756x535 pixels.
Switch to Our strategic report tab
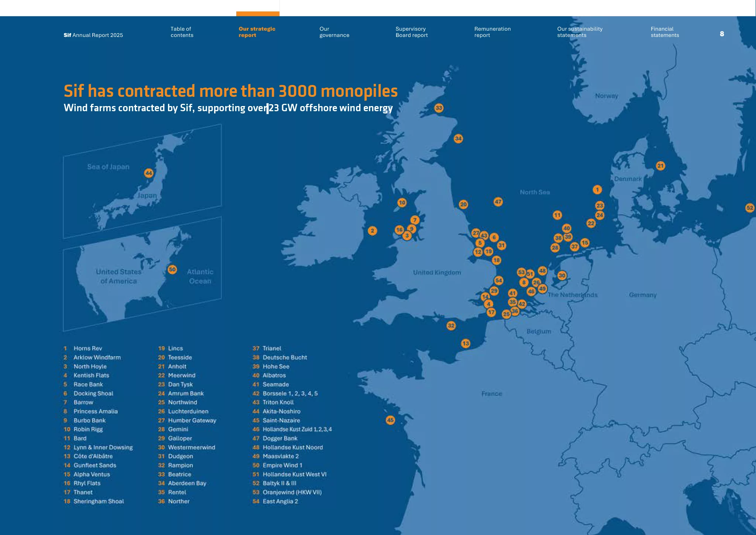click(257, 32)
